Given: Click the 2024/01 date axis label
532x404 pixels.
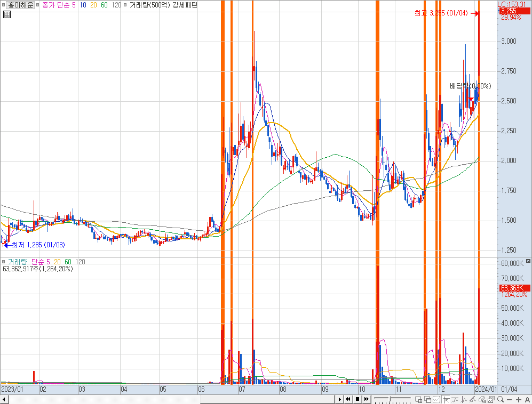Looking at the screenshot, I should 486,389.
